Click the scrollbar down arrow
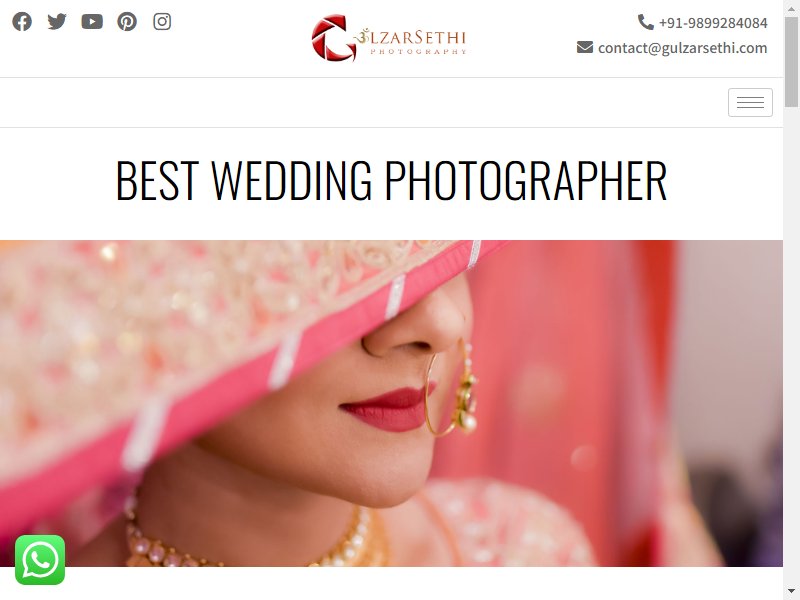The image size is (800, 600). pyautogui.click(x=791, y=592)
